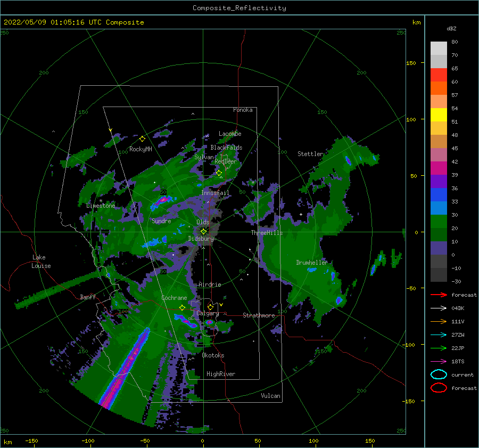Select the orange 60 dBZ swatch

[x=439, y=88]
